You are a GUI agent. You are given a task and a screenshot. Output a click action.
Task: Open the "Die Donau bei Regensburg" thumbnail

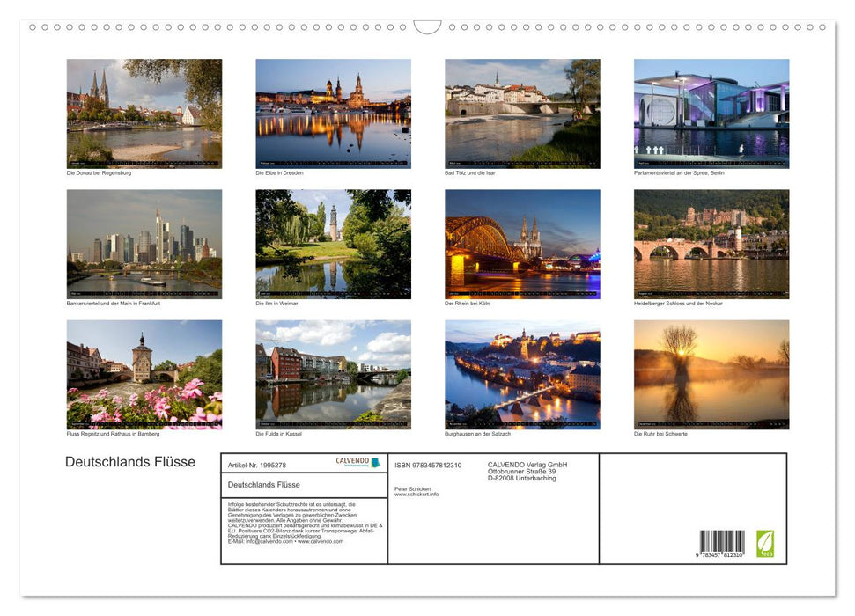(144, 113)
